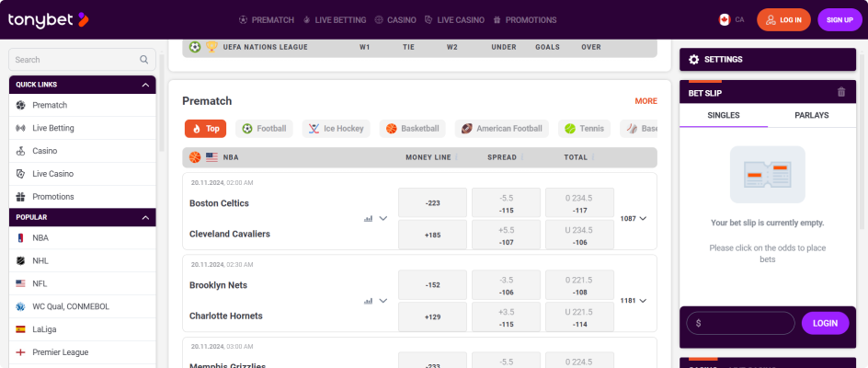This screenshot has height=368, width=868.
Task: Click the orange Log In button
Action: [x=783, y=20]
